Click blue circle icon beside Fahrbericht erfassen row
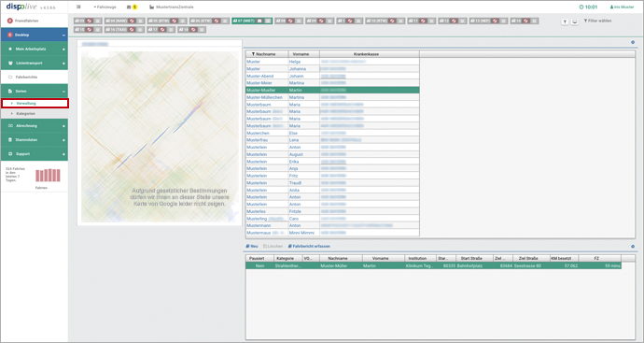This screenshot has width=644, height=343. click(633, 247)
